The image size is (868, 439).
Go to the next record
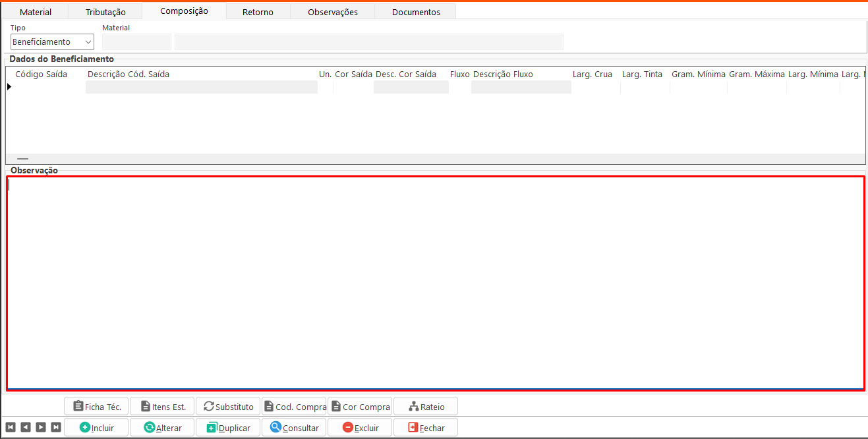(41, 427)
